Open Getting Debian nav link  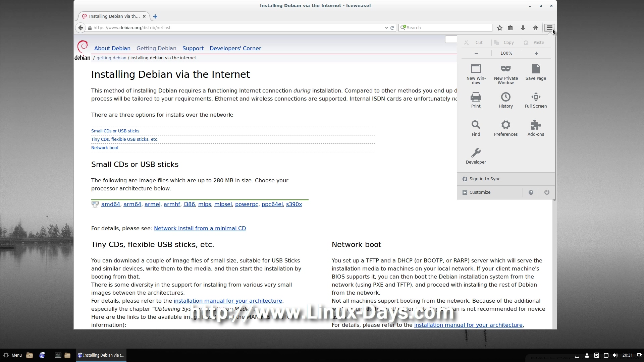pyautogui.click(x=156, y=49)
